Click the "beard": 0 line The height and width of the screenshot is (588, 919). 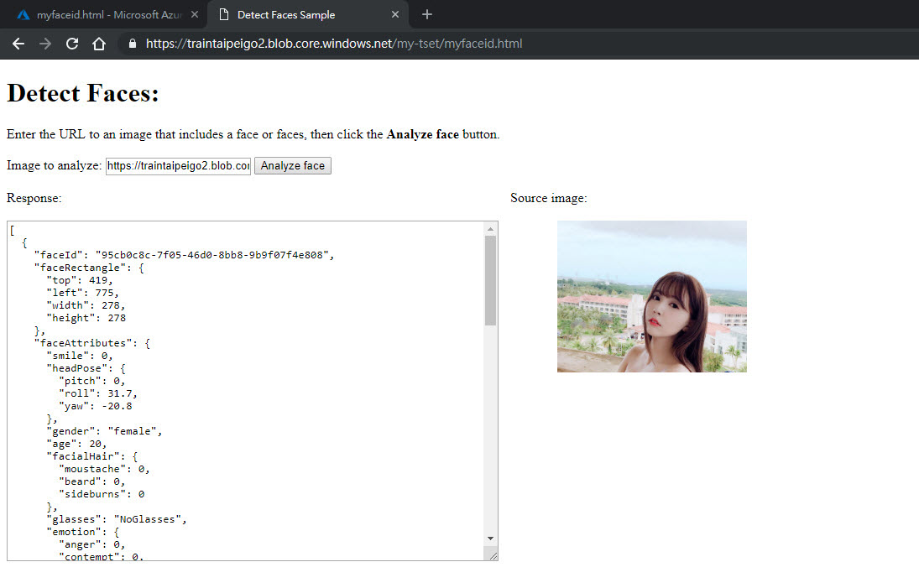[x=92, y=482]
